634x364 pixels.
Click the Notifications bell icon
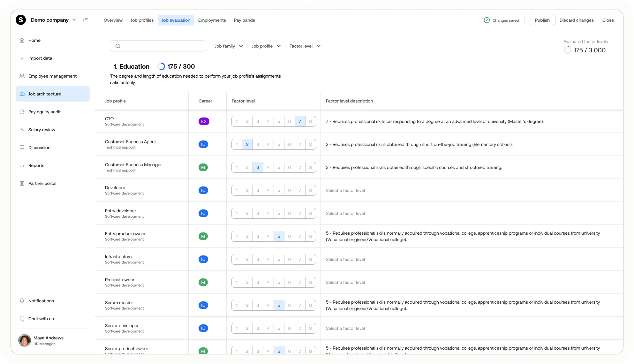[x=22, y=301]
